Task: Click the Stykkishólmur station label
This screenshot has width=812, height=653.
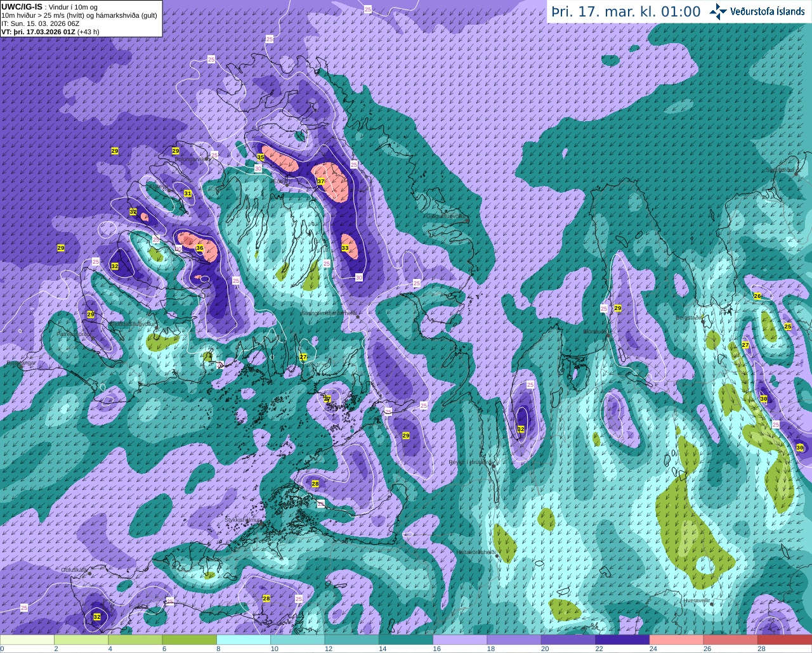Action: coord(243,520)
